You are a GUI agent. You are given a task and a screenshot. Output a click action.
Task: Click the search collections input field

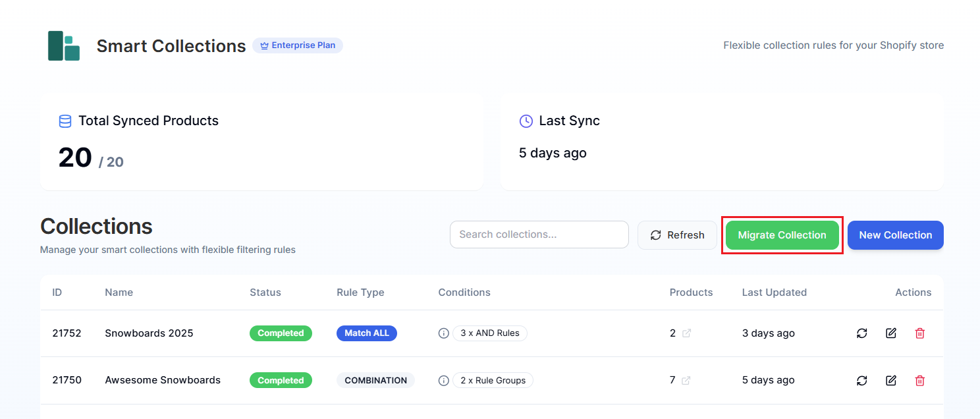pos(539,235)
